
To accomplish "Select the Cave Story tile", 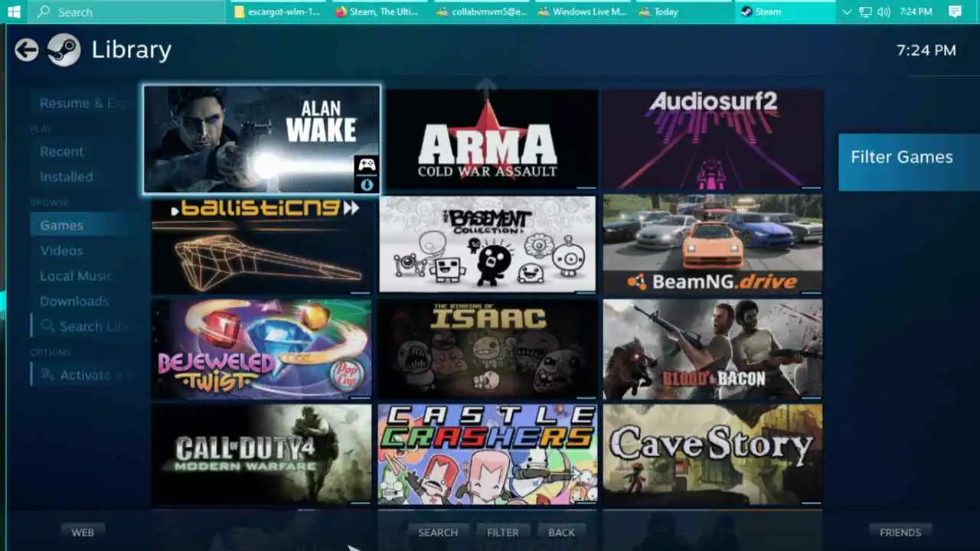I will tap(713, 455).
